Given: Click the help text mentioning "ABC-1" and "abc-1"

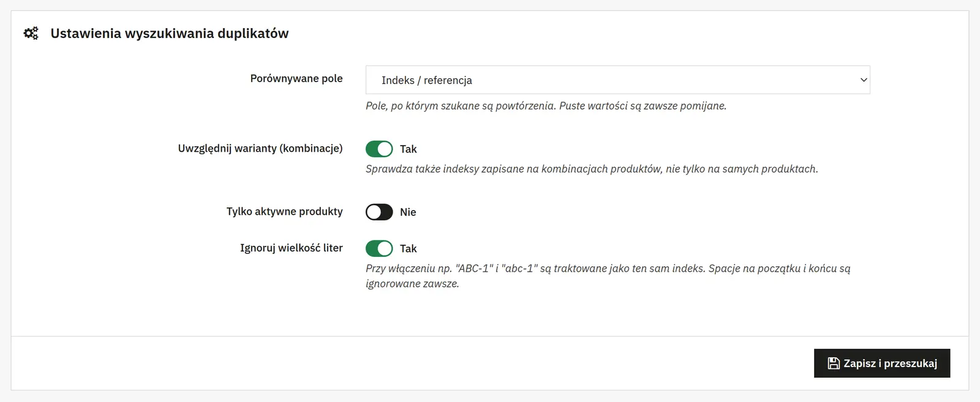Looking at the screenshot, I should 608,276.
